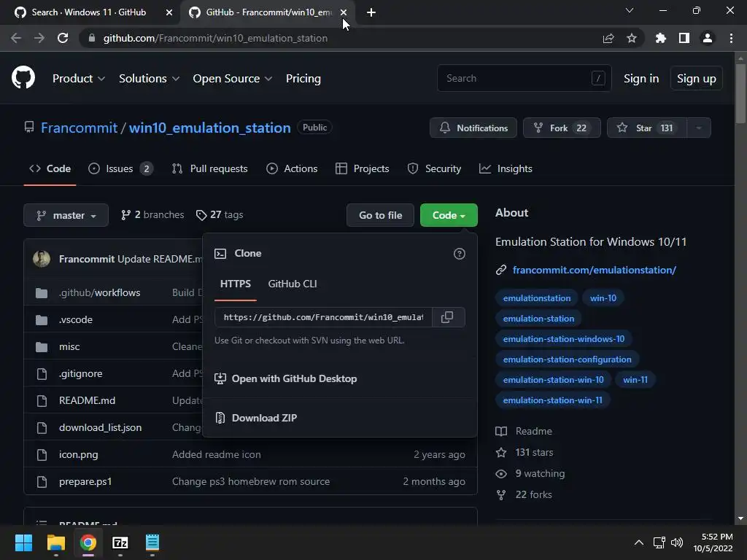Click the Sign up button
Viewport: 747px width, 560px height.
click(x=696, y=79)
